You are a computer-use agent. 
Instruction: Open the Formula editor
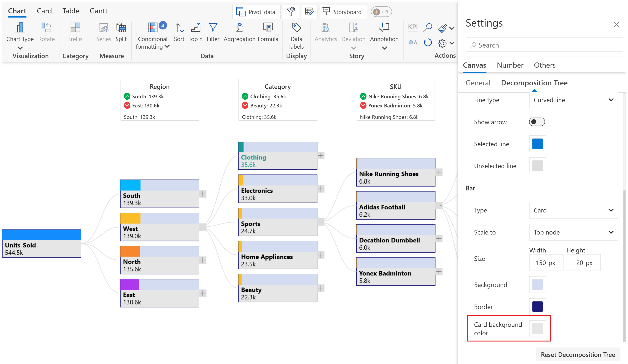coord(268,28)
